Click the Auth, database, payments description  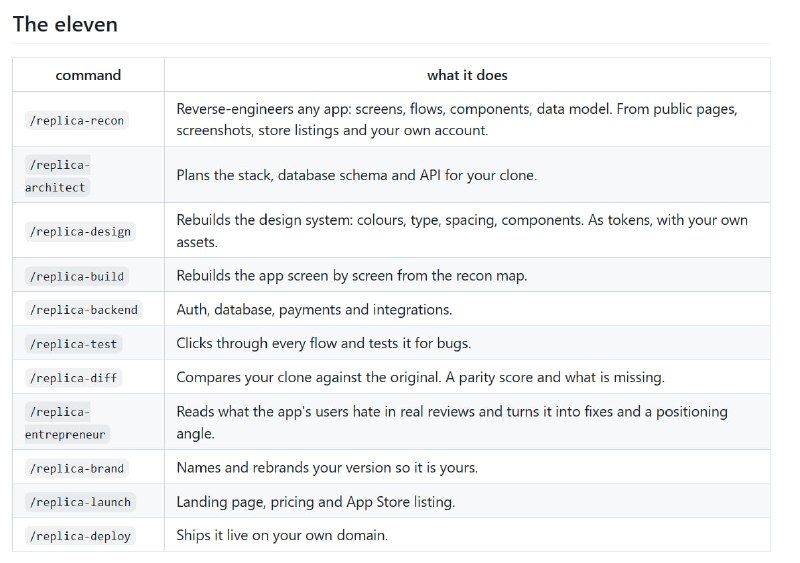[314, 309]
